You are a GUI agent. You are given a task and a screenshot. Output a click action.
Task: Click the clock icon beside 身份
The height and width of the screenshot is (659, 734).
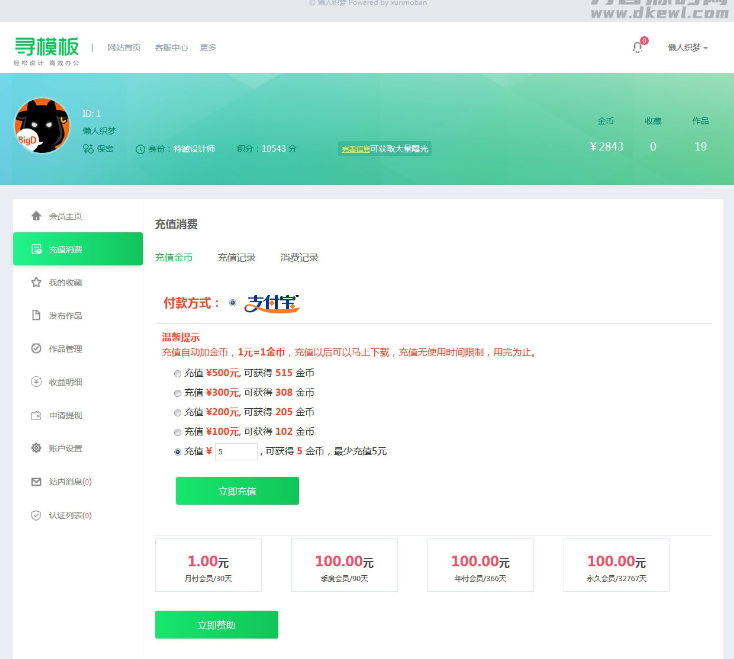point(140,149)
